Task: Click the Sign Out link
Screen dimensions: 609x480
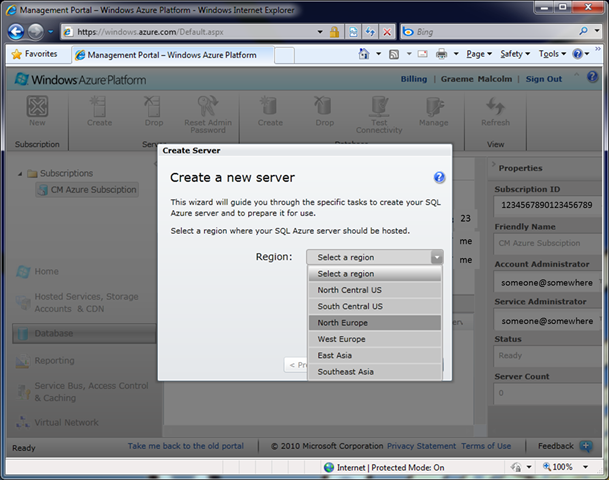Action: coord(543,79)
